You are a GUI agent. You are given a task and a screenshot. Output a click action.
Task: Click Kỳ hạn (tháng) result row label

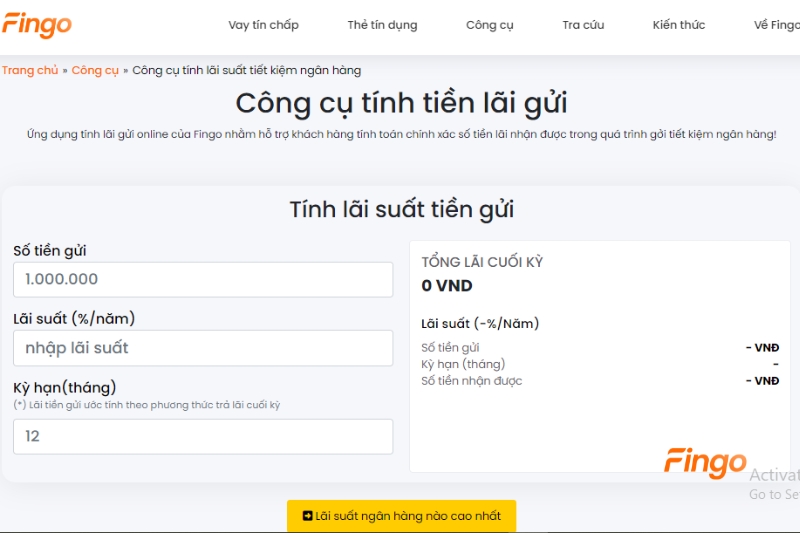click(x=463, y=364)
